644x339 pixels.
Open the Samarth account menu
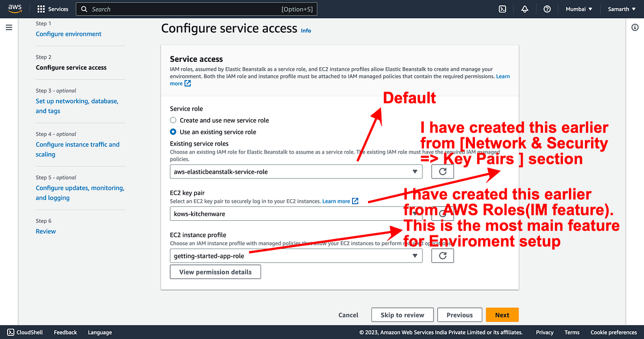[x=621, y=9]
